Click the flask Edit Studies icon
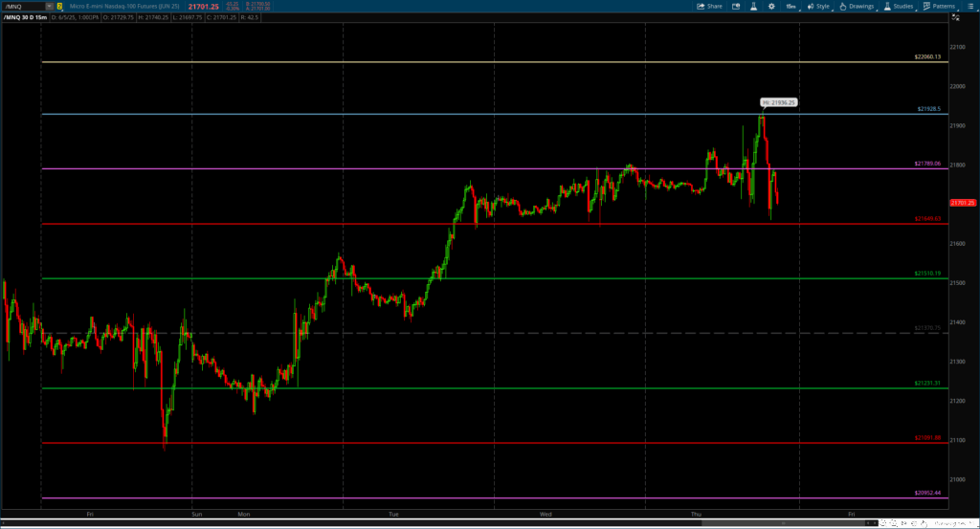 coord(753,7)
